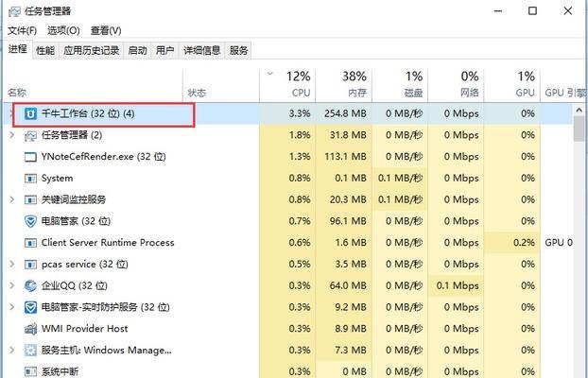The width and height of the screenshot is (588, 378).
Task: Sort by the 38% 内存 column header
Action: tap(343, 85)
